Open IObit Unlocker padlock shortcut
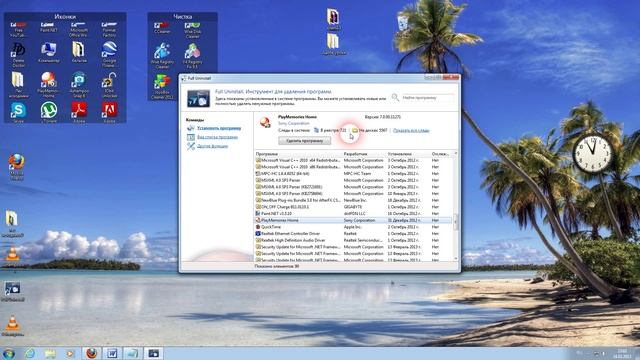Screen dimensions: 640x360 tap(109, 85)
